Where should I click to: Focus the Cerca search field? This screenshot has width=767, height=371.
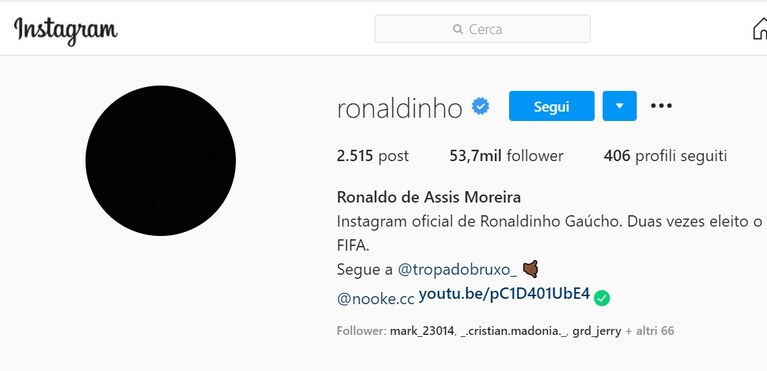click(x=482, y=29)
